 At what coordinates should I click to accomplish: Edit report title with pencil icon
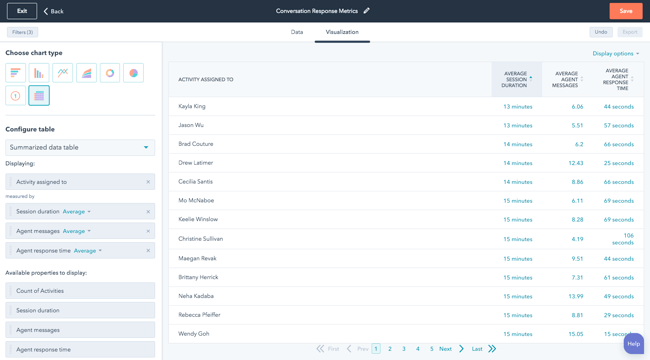coord(366,11)
